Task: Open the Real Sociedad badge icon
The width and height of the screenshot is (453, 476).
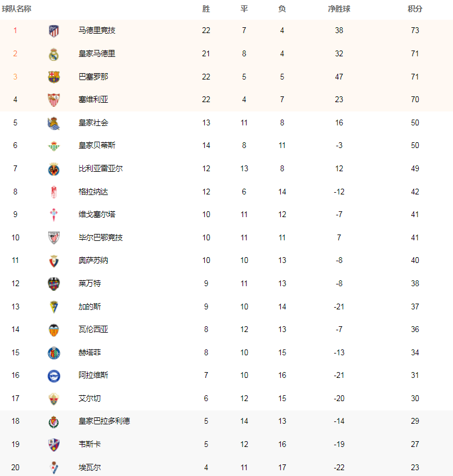Action: pos(54,123)
